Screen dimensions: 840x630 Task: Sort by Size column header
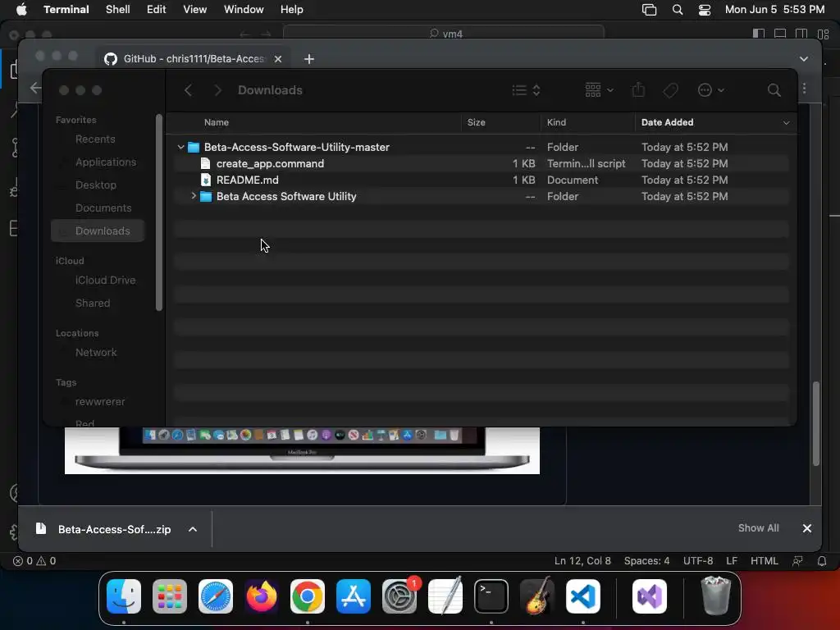tap(476, 122)
